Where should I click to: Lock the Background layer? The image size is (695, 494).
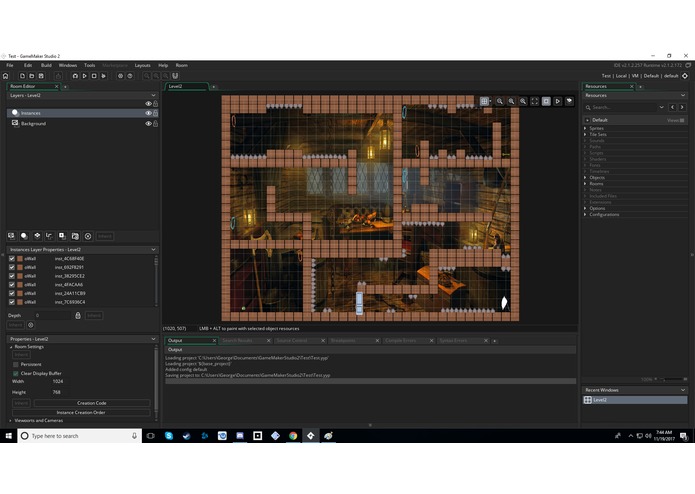[x=155, y=124]
